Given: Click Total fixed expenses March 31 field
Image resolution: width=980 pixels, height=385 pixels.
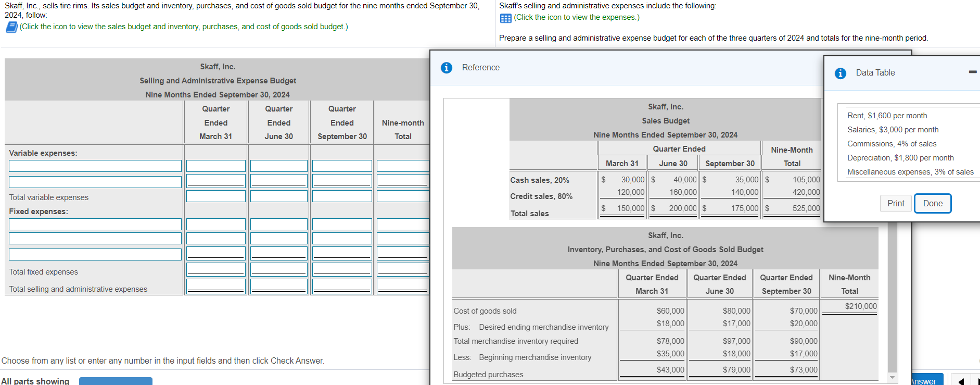Looking at the screenshot, I should tap(216, 270).
